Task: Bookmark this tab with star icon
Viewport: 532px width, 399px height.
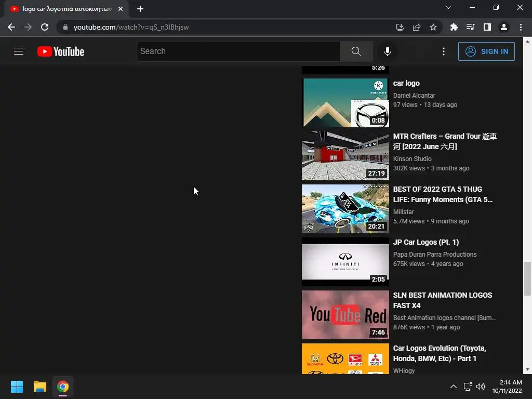Action: [x=433, y=27]
